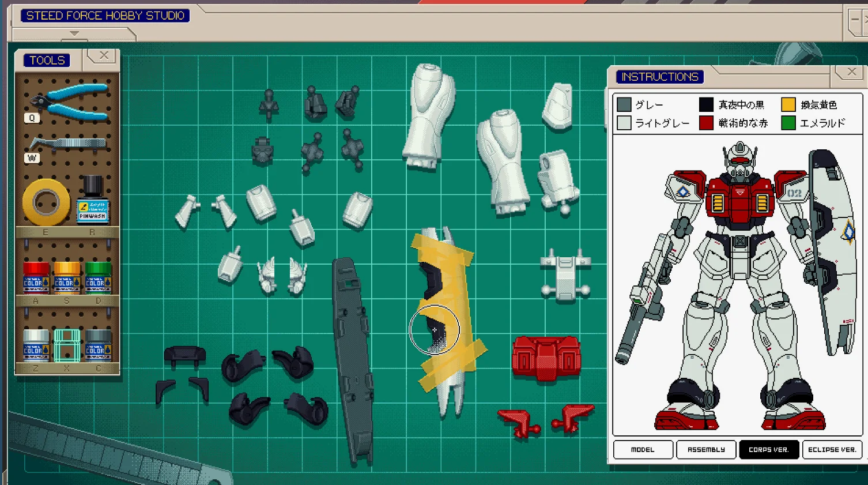Select the grey tweezers tool
868x485 pixels.
click(67, 143)
